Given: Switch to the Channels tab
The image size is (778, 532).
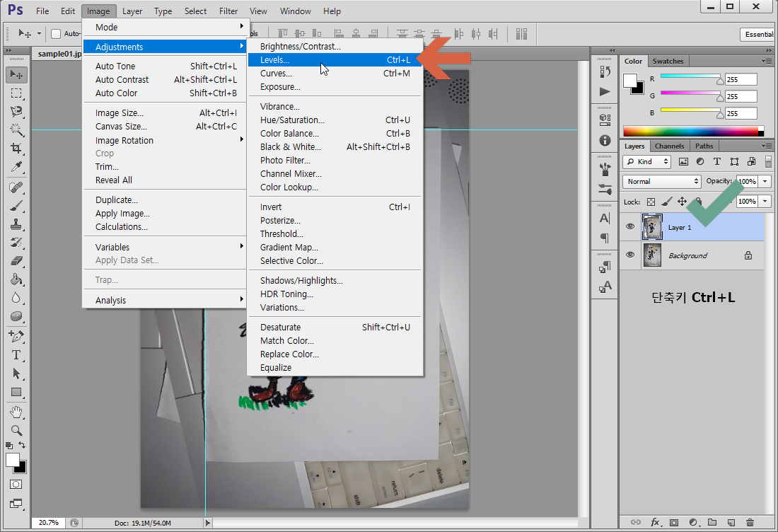Looking at the screenshot, I should [669, 146].
